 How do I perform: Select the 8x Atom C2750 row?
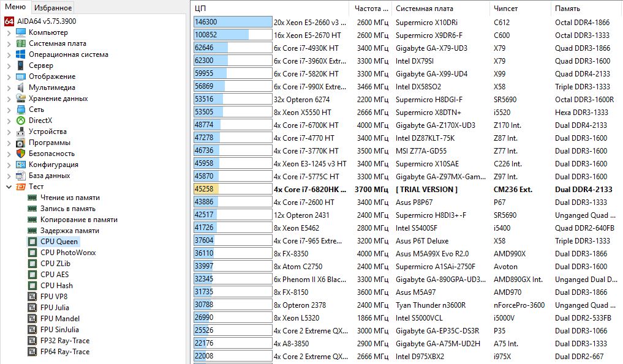coord(406,267)
